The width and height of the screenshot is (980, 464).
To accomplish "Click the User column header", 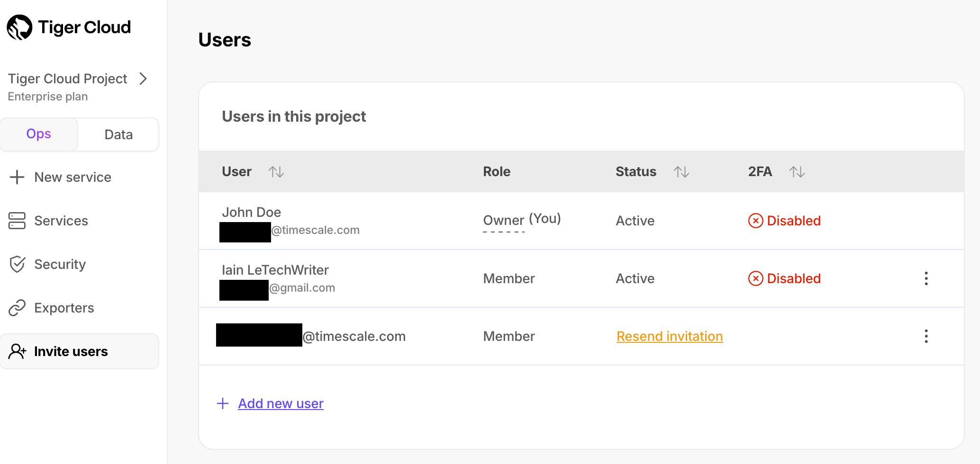I will click(x=236, y=171).
